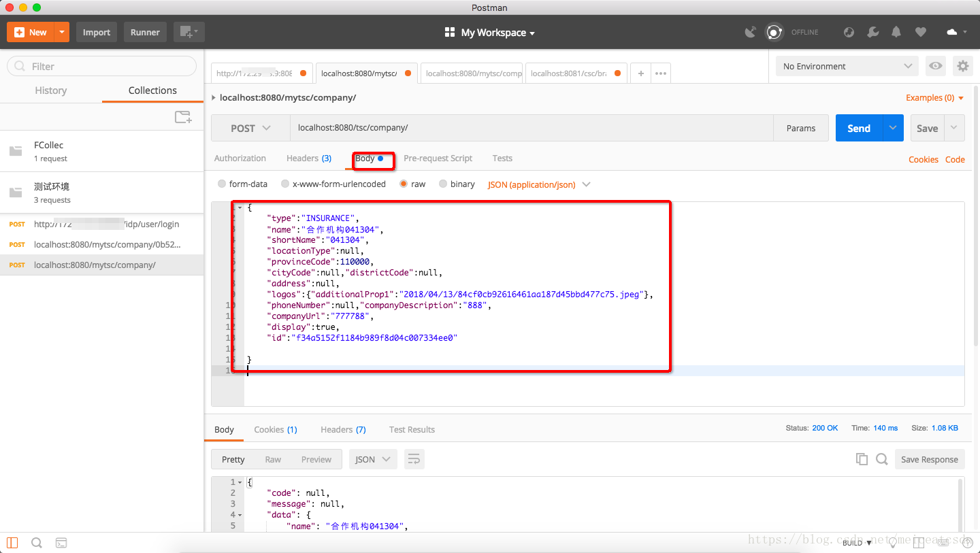Viewport: 980px width, 553px height.
Task: Click the Code link
Action: coord(955,160)
